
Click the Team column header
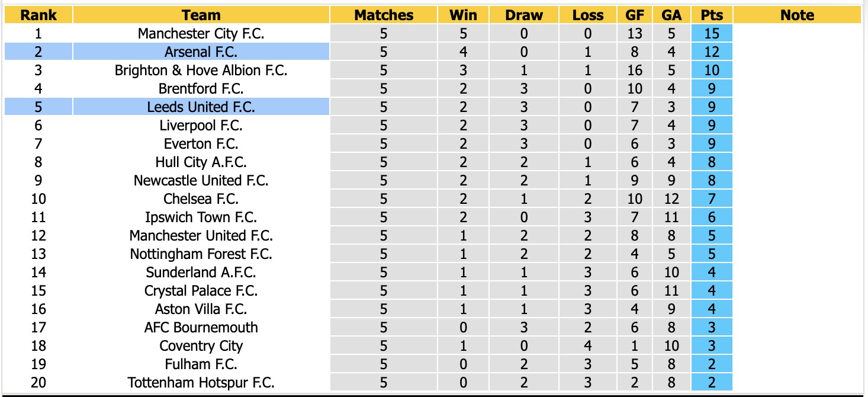coord(201,15)
